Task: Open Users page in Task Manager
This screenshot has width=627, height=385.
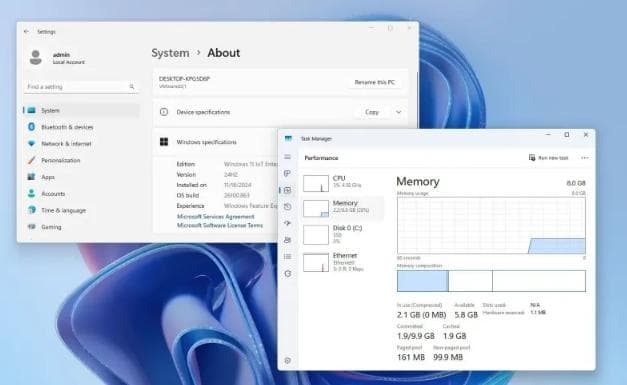Action: 288,240
